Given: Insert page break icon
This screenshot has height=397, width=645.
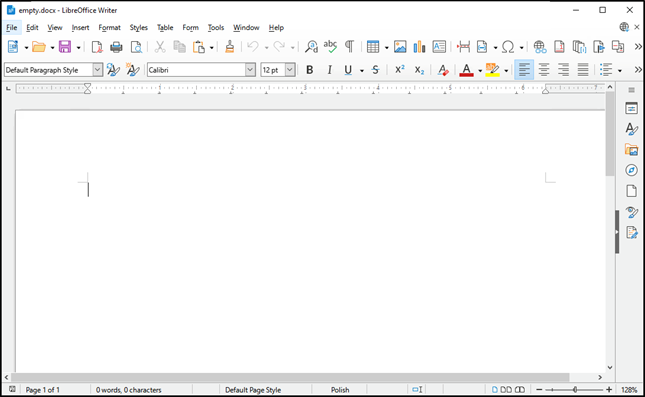Looking at the screenshot, I should (x=463, y=47).
